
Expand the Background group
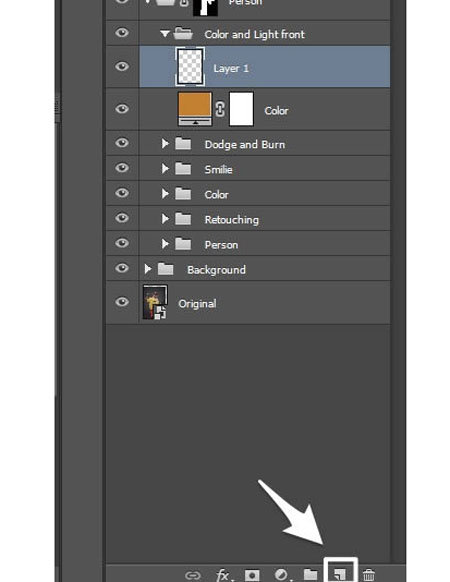[147, 269]
